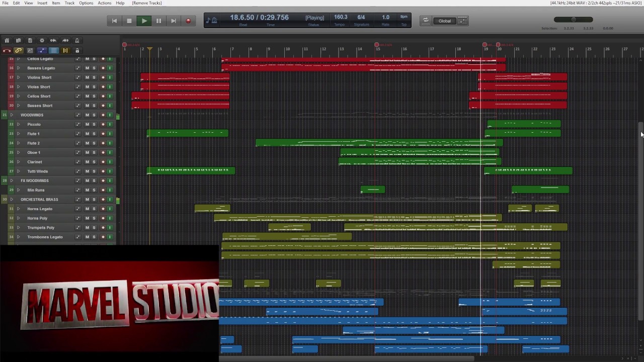Click the undo arrow icon
Image resolution: width=644 pixels, height=362 pixels.
tap(53, 40)
